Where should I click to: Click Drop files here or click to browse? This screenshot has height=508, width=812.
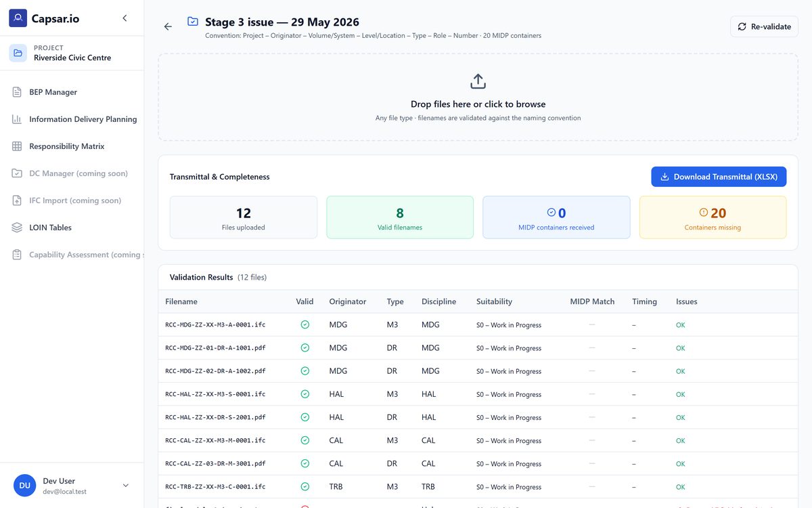click(x=478, y=104)
